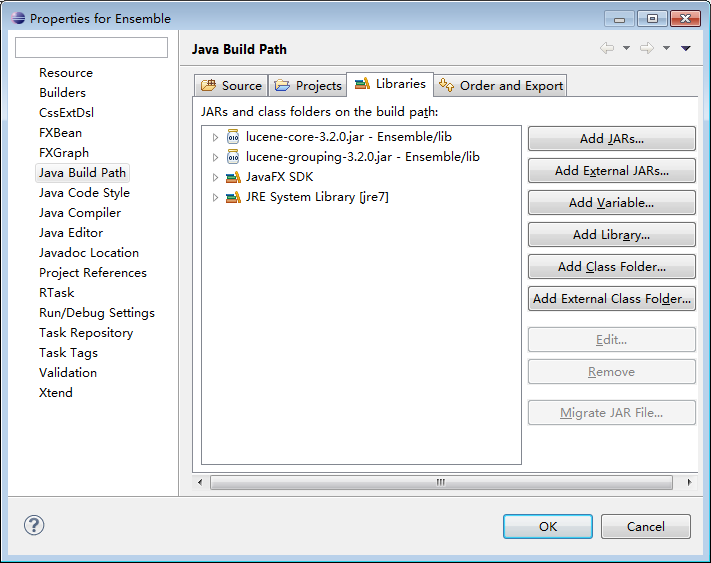711x563 pixels.
Task: Click the Add Class Folder... button
Action: [612, 267]
